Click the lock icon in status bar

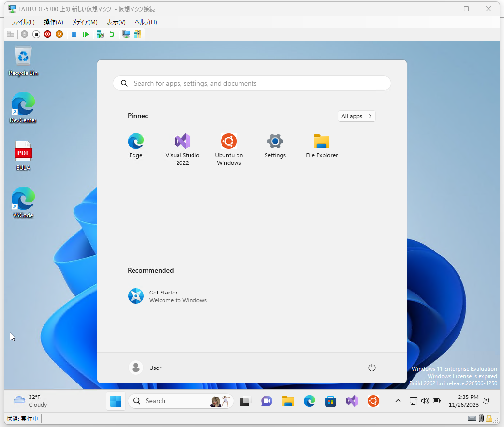pos(489,418)
